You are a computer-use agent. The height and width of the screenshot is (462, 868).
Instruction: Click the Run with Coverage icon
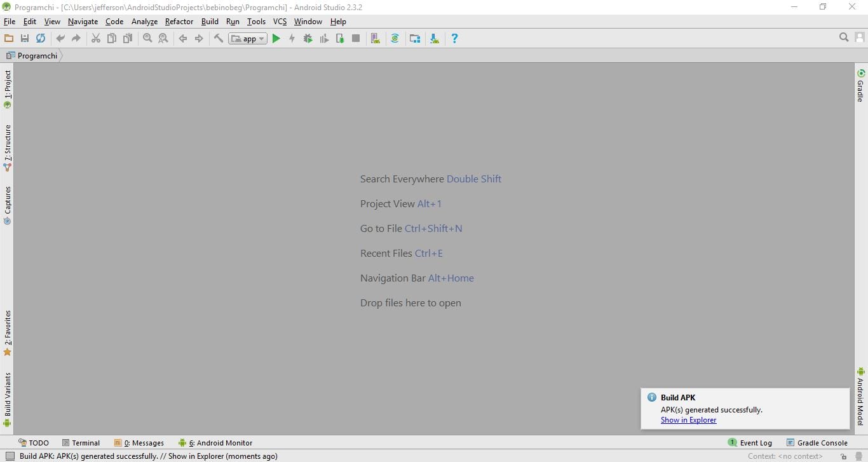(x=324, y=38)
